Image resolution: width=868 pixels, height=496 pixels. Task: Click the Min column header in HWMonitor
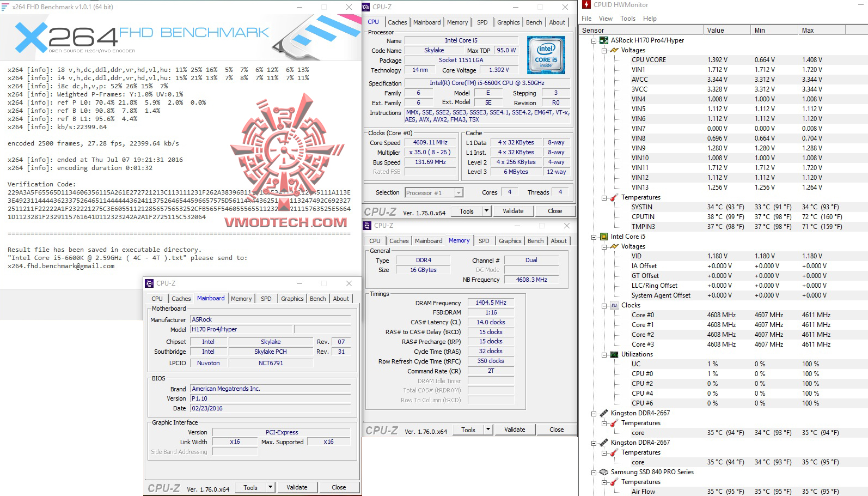[x=774, y=31]
